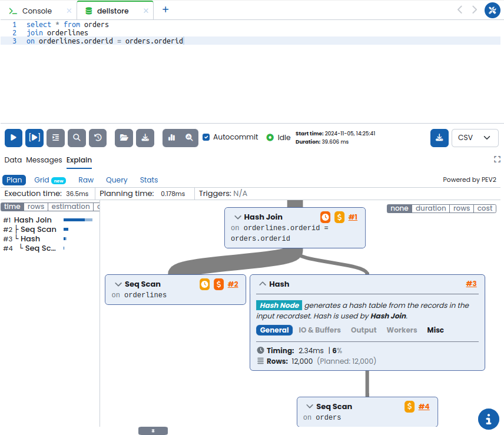Expand the Seq Scan on orders node
The image size is (504, 435).
tap(310, 406)
